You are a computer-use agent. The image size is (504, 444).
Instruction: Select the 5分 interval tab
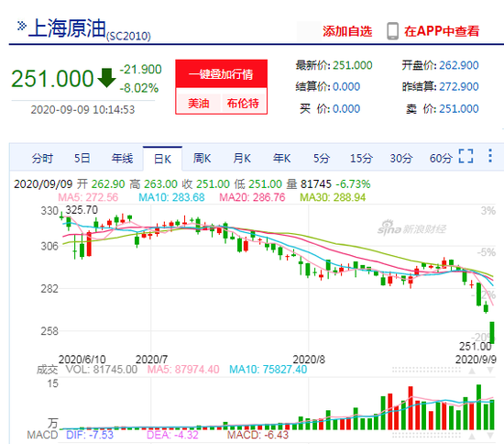(x=322, y=159)
